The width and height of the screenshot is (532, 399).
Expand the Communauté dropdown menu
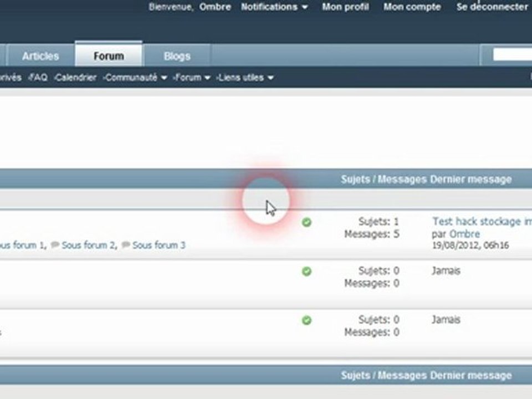coord(135,78)
